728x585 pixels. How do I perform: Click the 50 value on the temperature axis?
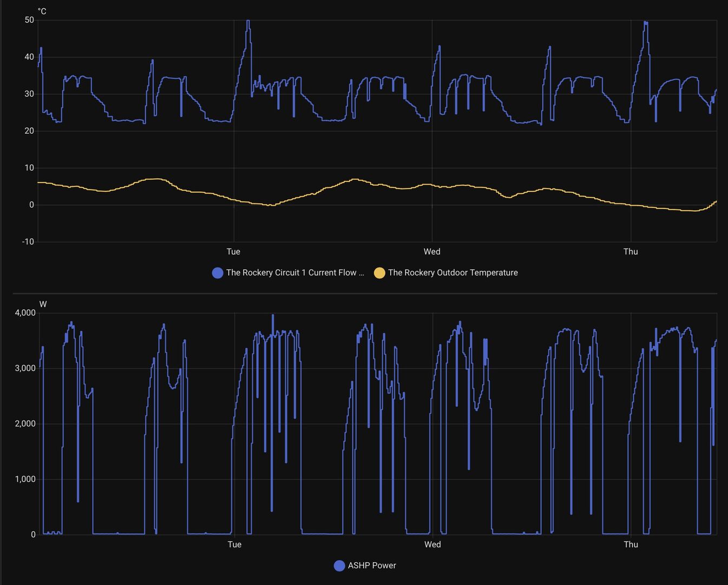pyautogui.click(x=29, y=20)
